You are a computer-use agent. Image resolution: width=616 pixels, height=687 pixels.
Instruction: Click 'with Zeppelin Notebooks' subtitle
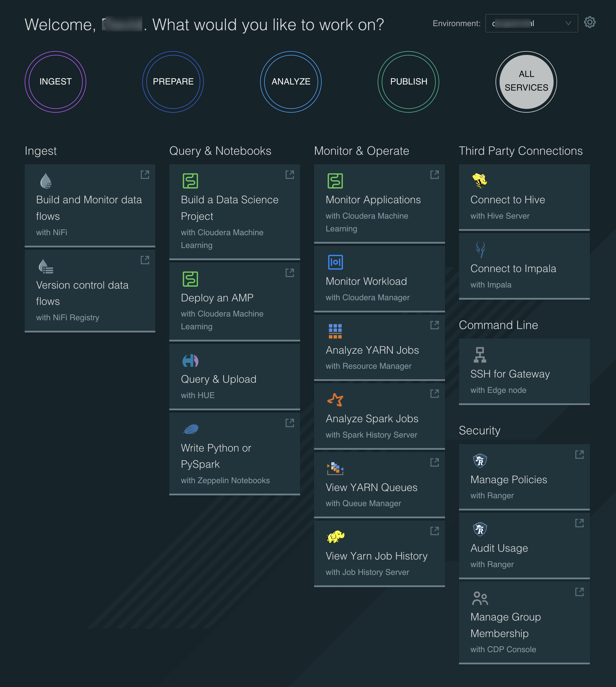(226, 481)
